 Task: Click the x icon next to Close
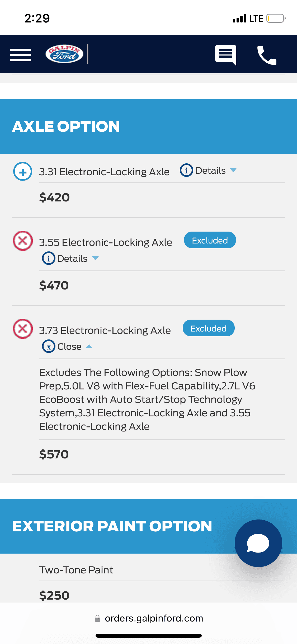point(49,346)
